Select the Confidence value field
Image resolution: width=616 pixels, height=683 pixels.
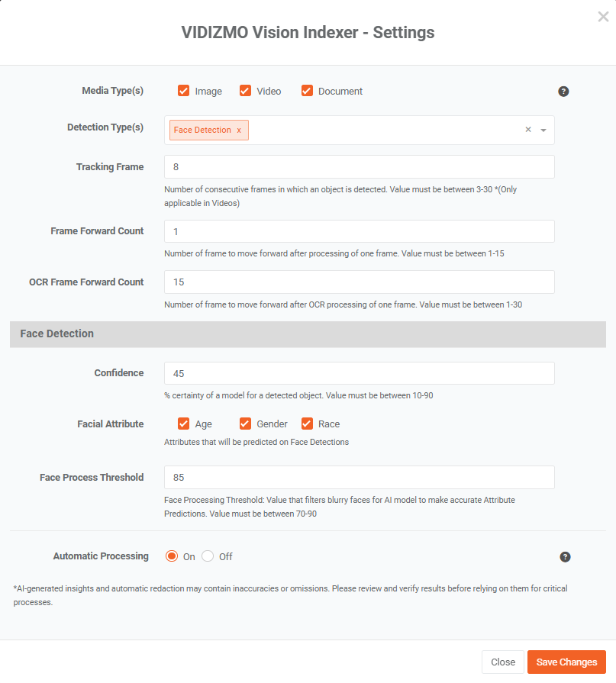[x=359, y=373]
